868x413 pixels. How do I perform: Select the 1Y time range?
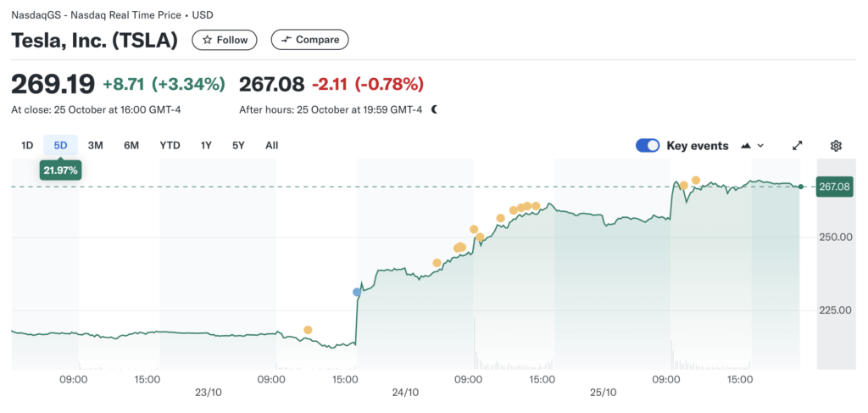[x=206, y=145]
